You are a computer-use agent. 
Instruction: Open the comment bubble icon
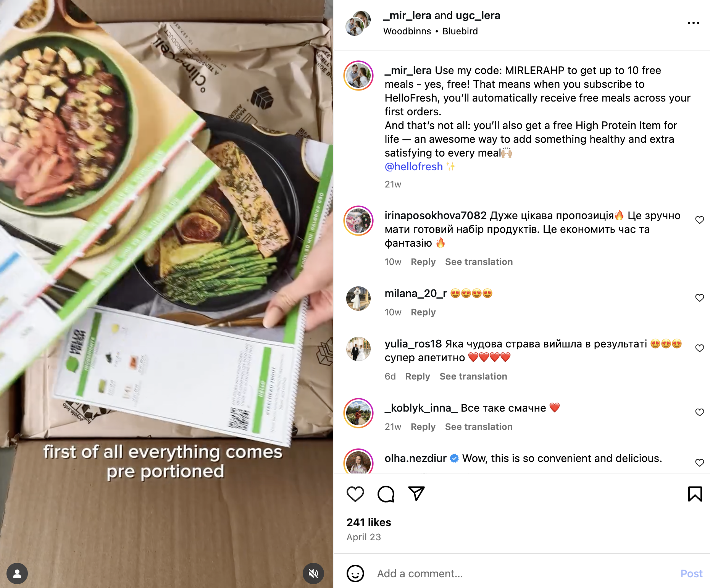(386, 494)
